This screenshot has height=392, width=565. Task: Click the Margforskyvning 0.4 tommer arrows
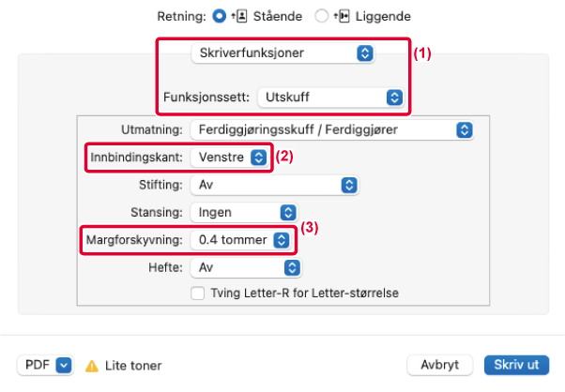pos(282,240)
